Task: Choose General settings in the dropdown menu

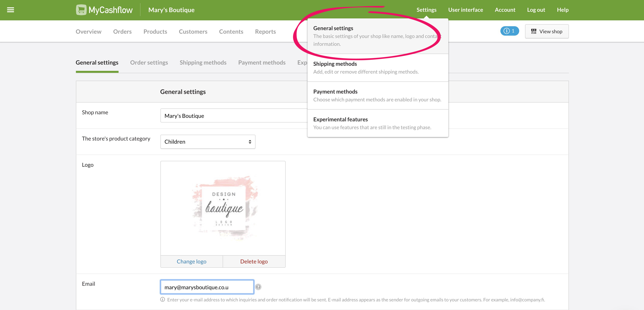Action: pos(378,36)
